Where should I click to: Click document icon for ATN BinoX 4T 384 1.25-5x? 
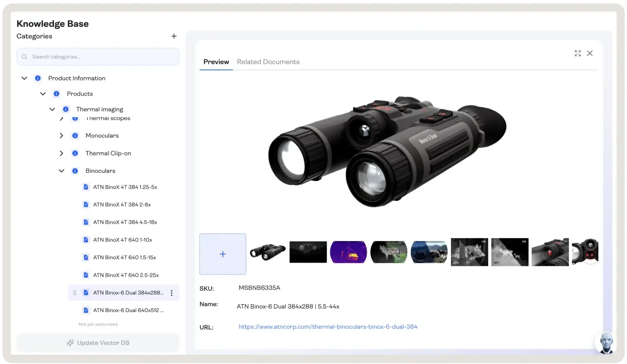point(86,187)
